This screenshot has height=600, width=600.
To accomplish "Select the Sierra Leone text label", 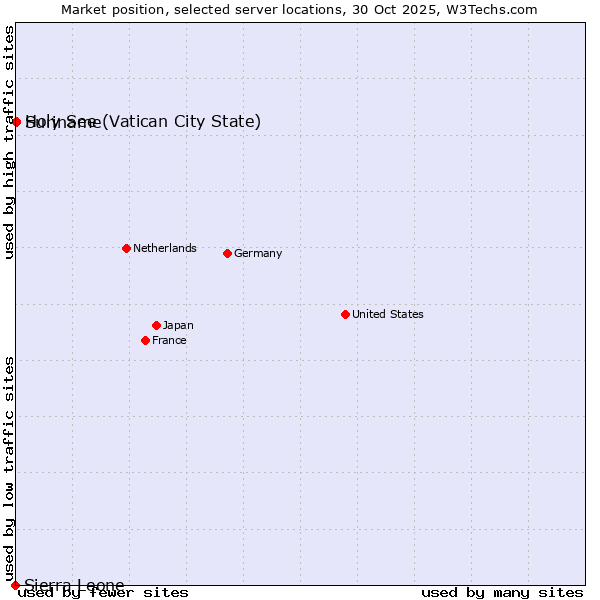I will [74, 585].
